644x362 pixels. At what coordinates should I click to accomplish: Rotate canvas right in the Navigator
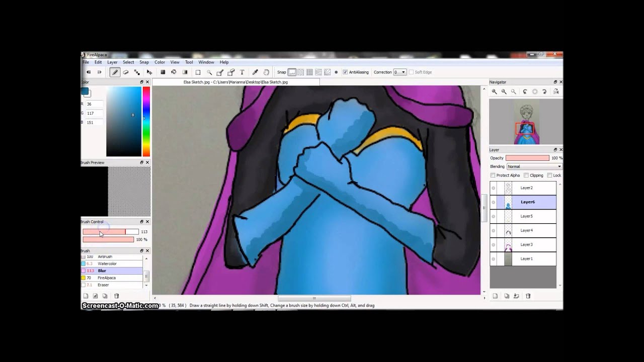point(544,92)
